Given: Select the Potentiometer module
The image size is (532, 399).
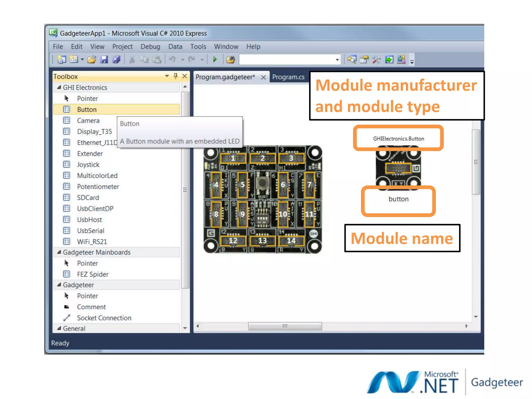Looking at the screenshot, I should coord(116,187).
